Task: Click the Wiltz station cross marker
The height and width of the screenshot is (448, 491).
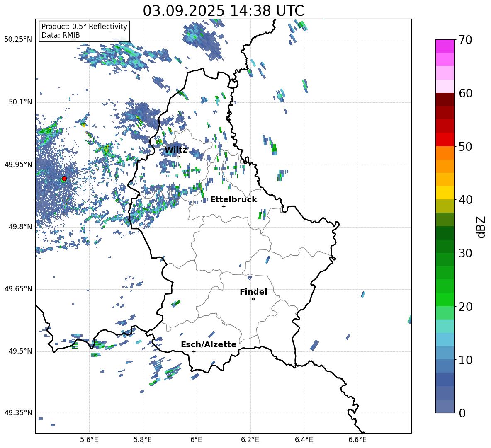Action: (178, 157)
